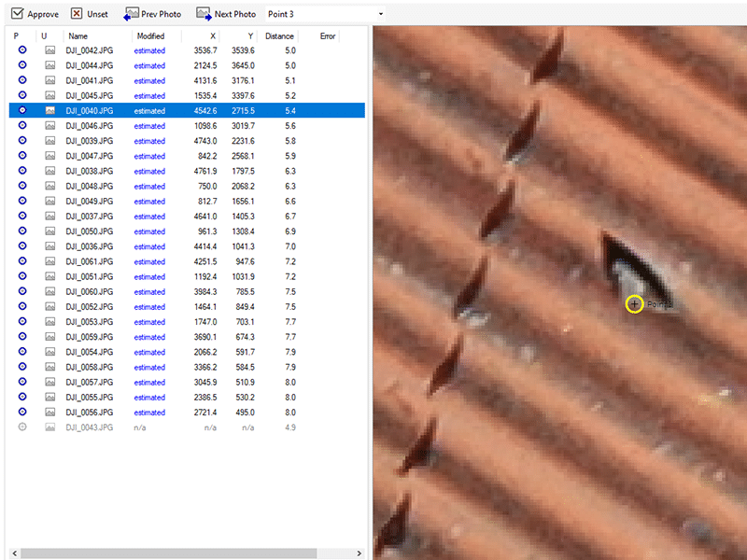Image resolution: width=747 pixels, height=560 pixels.
Task: Click 'estimated' link for DJI_0056.JPG
Action: pos(149,413)
